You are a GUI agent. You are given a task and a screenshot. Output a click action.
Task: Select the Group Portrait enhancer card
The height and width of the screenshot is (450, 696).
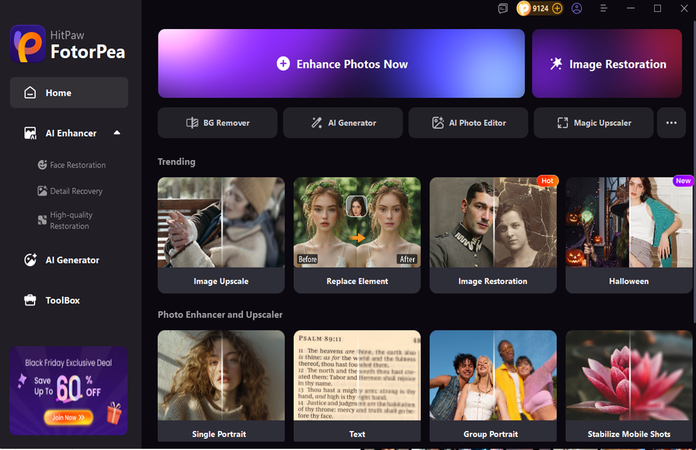tap(493, 386)
